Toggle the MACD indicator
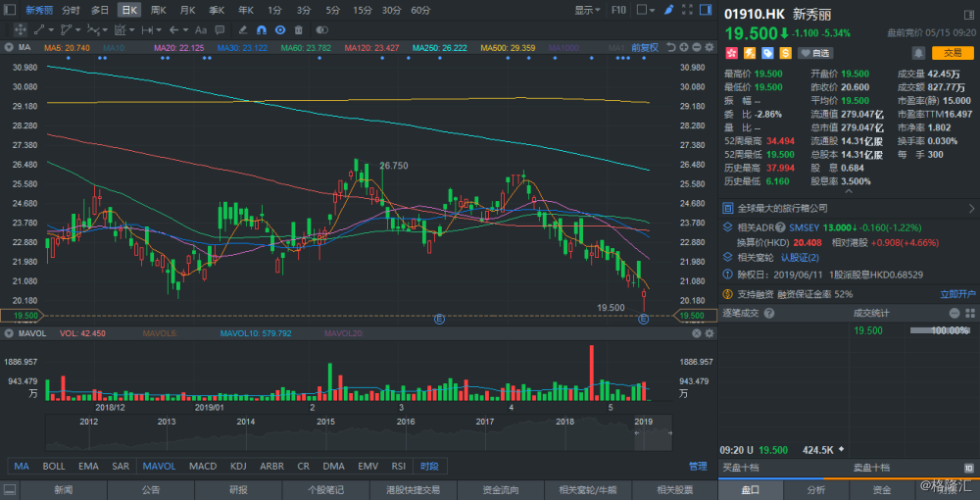This screenshot has width=980, height=500. 203,467
